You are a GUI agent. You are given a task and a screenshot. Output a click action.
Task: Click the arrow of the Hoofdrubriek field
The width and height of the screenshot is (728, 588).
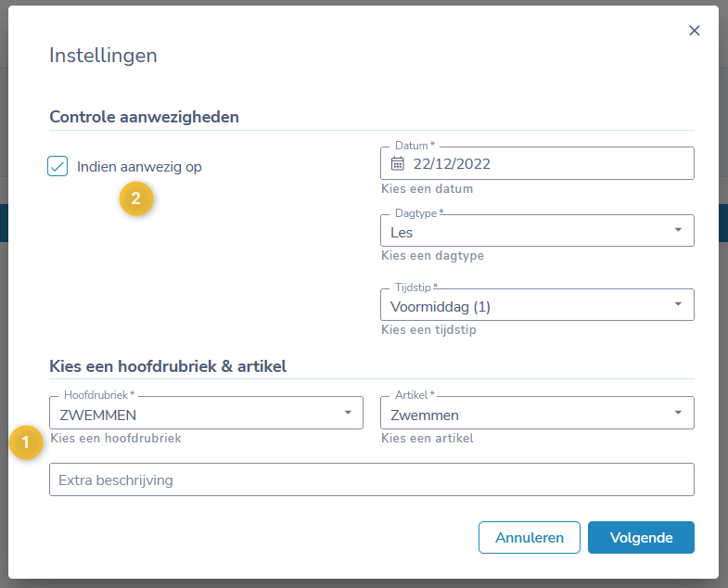coord(347,413)
